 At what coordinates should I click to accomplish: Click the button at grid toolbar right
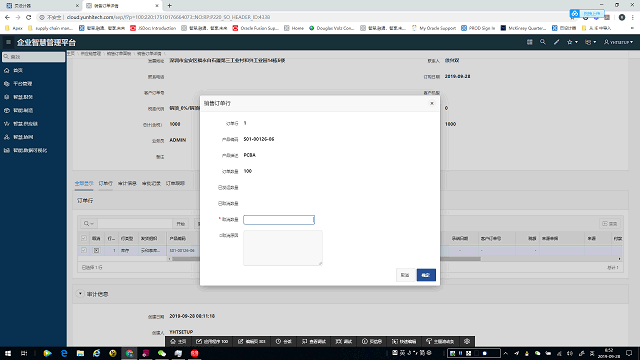(610, 224)
